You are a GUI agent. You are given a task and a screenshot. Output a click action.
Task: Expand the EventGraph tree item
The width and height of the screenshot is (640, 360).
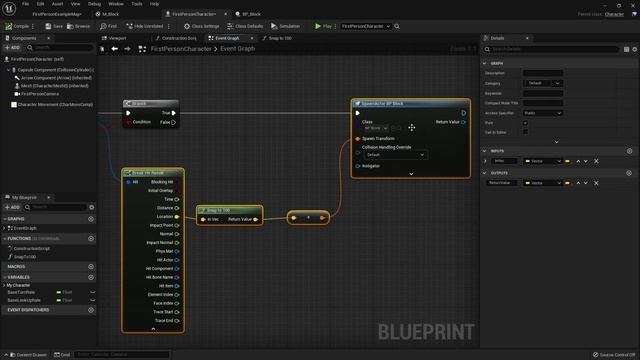pos(4,228)
